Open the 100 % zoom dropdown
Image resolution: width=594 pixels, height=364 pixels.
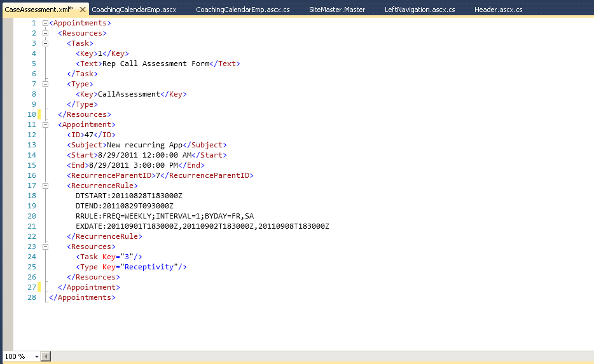click(36, 356)
